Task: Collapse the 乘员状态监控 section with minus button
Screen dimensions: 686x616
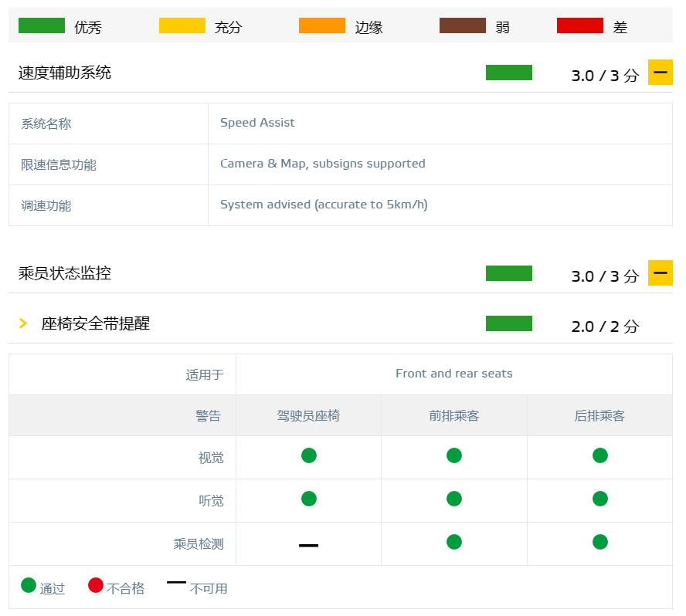Action: tap(660, 273)
